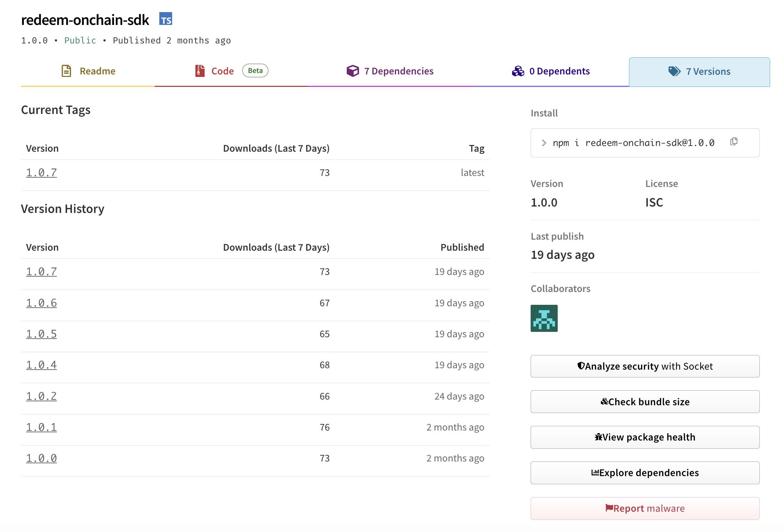This screenshot has width=784, height=532.
Task: Click the download count 65
Action: point(325,334)
